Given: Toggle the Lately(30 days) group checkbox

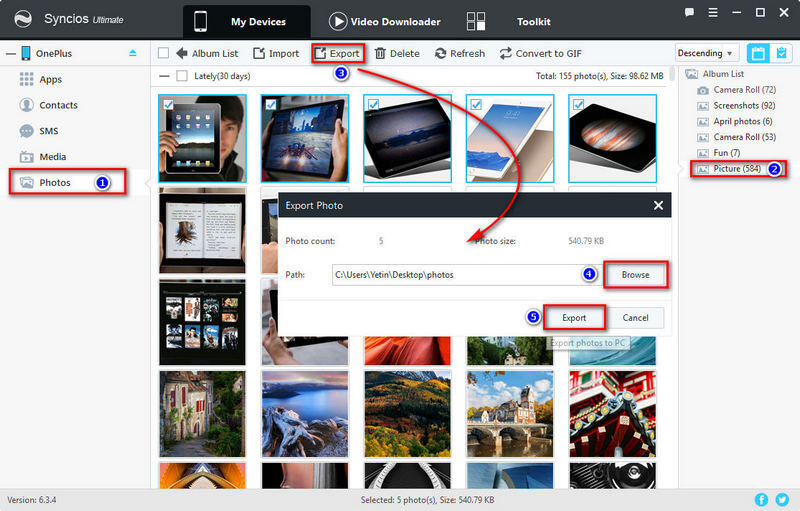Looking at the screenshot, I should point(181,76).
